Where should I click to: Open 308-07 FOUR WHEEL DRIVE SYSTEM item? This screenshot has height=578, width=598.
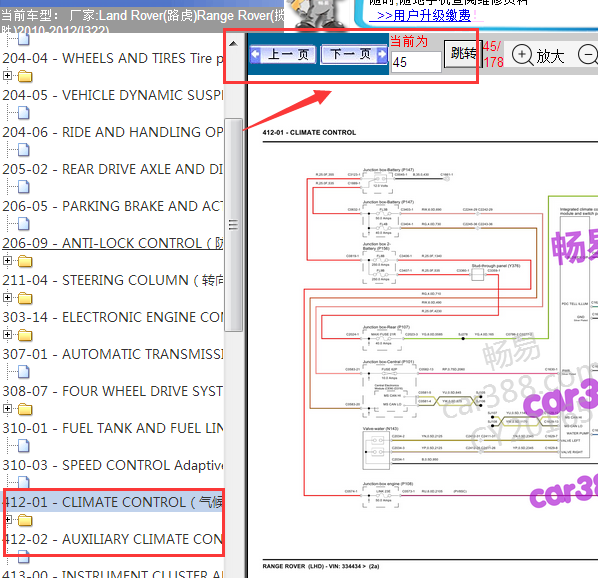(x=113, y=391)
